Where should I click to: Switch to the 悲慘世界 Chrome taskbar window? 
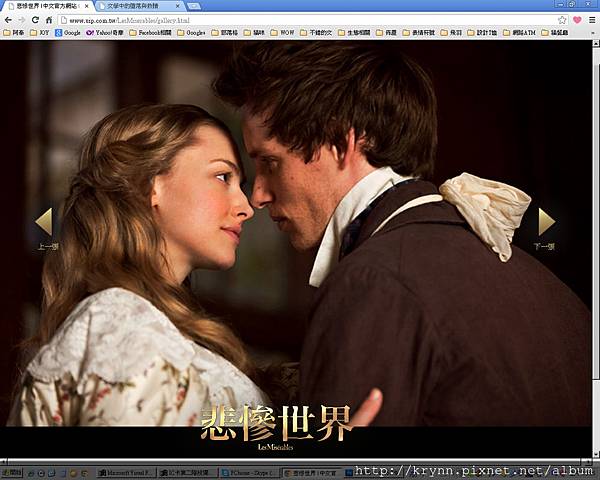tap(311, 473)
